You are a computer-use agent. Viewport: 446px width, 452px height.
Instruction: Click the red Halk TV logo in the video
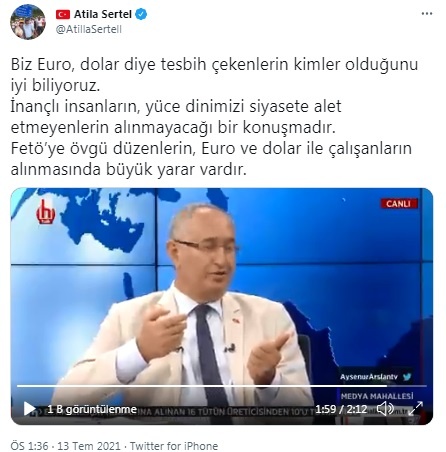[45, 212]
